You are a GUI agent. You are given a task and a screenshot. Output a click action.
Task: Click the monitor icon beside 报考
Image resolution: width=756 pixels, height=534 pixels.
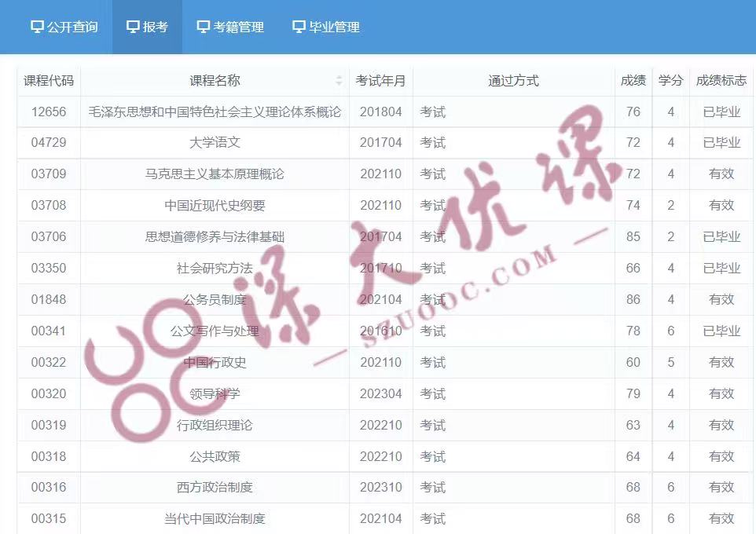click(131, 26)
